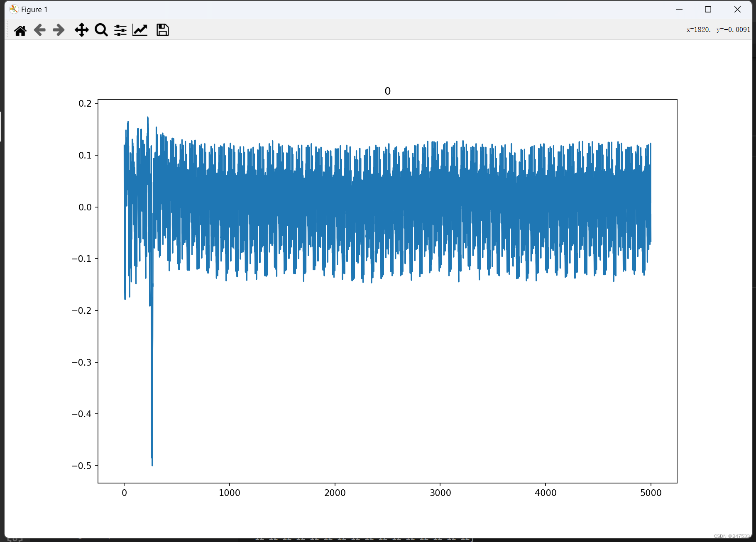Viewport: 756px width, 542px height.
Task: Minimize the Figure 1 window
Action: pyautogui.click(x=680, y=9)
